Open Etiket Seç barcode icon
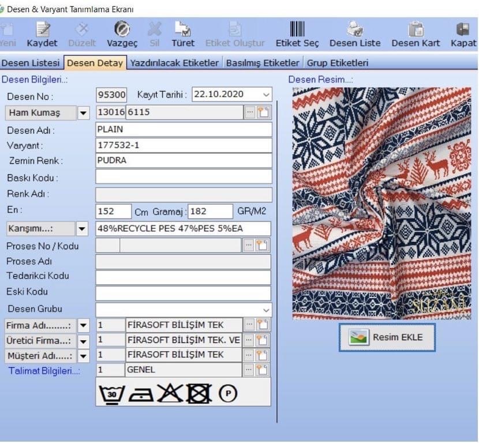This screenshot has width=479, height=448. [297, 29]
